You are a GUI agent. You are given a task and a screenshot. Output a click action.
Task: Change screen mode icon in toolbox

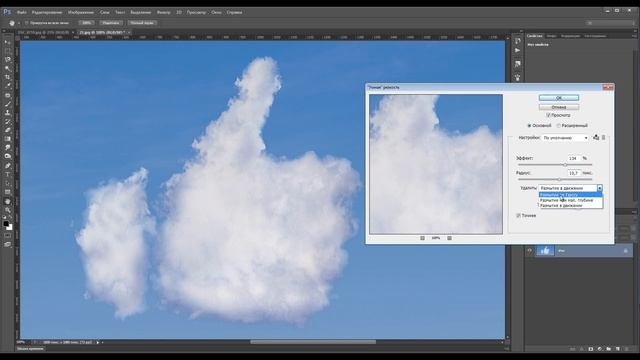pyautogui.click(x=7, y=244)
